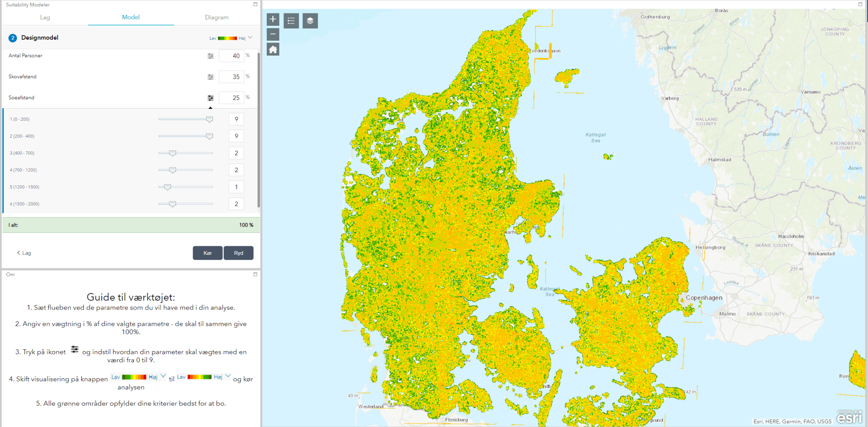Click the map attribution text
The height and width of the screenshot is (427, 868).
pyautogui.click(x=792, y=422)
